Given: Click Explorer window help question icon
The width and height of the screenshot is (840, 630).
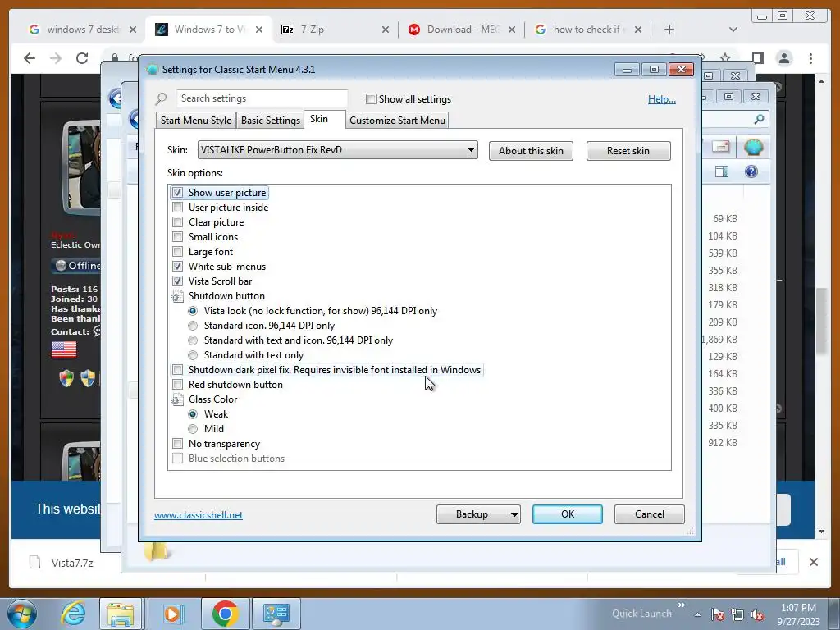Looking at the screenshot, I should click(751, 171).
